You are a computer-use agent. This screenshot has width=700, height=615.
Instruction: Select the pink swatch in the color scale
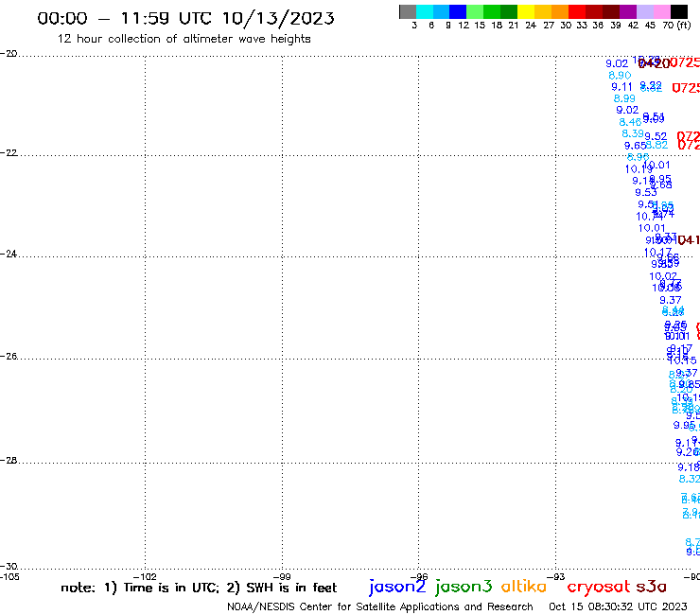pos(662,11)
